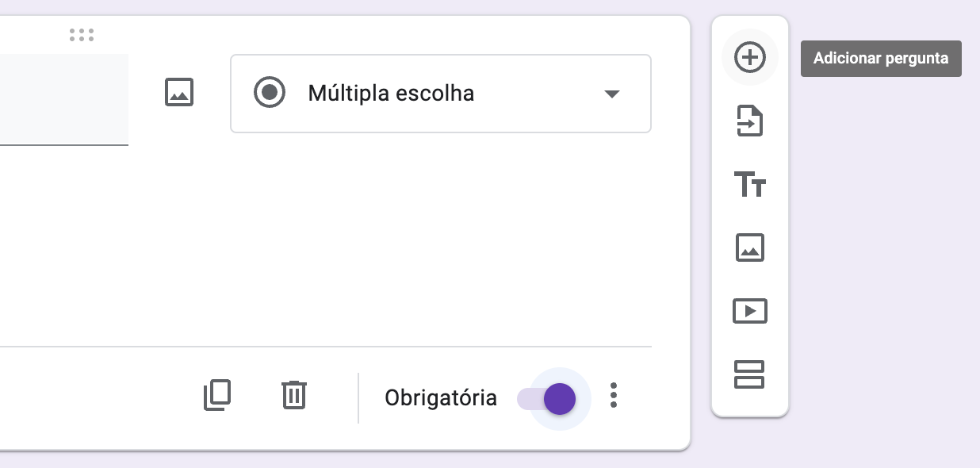Click the dropdown arrow beside Múltipla escolha
The image size is (980, 468).
(x=611, y=94)
